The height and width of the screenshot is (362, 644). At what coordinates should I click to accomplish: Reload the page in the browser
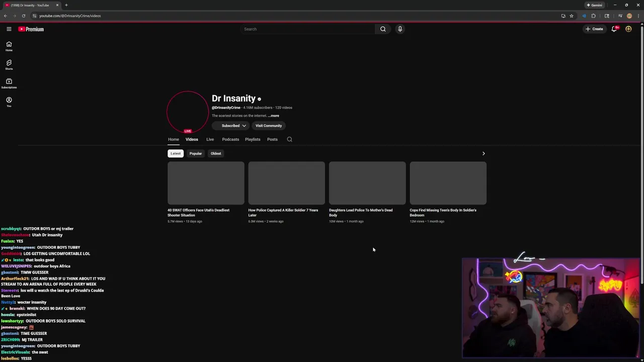point(24,16)
